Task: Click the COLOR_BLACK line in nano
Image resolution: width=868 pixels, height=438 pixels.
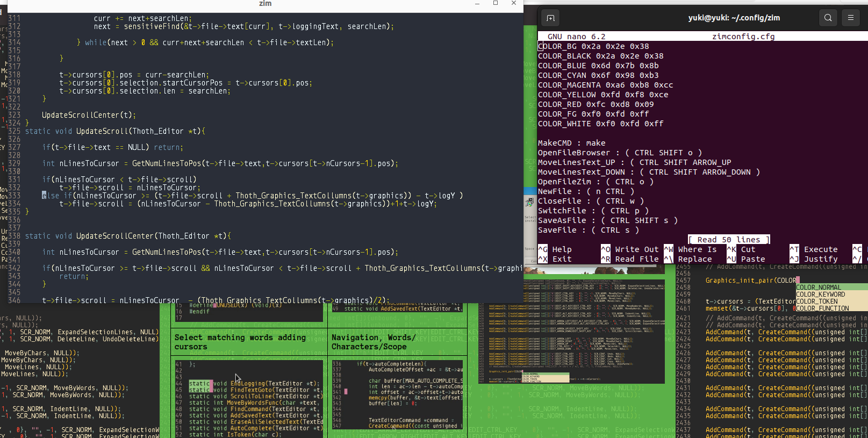Action: (x=601, y=56)
